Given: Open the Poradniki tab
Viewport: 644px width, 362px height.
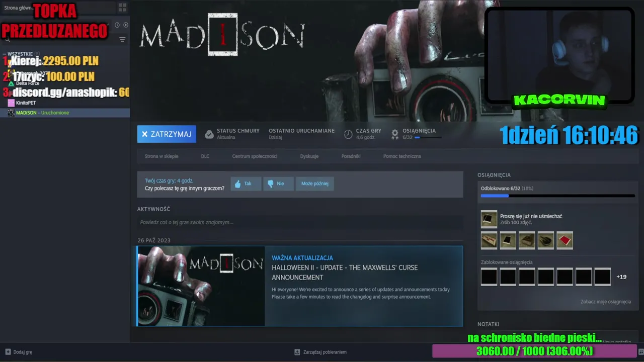Looking at the screenshot, I should 351,156.
